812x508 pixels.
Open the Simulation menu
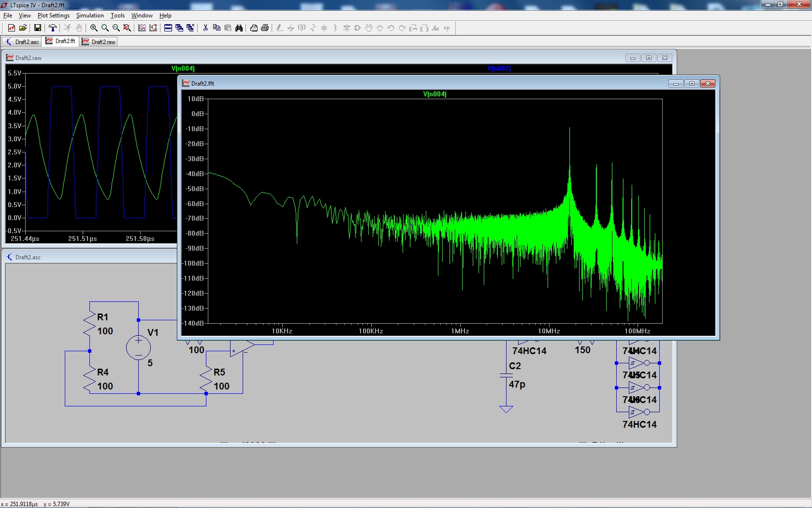[x=90, y=15]
